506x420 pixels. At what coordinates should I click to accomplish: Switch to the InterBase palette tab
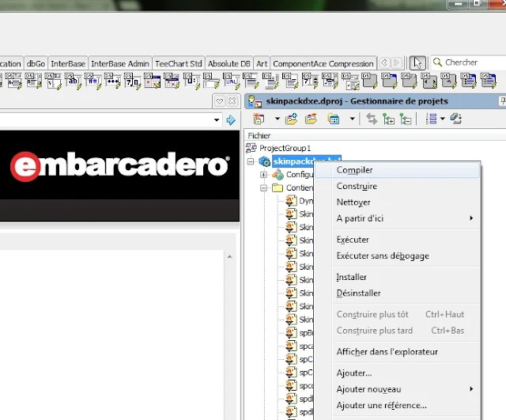point(68,63)
